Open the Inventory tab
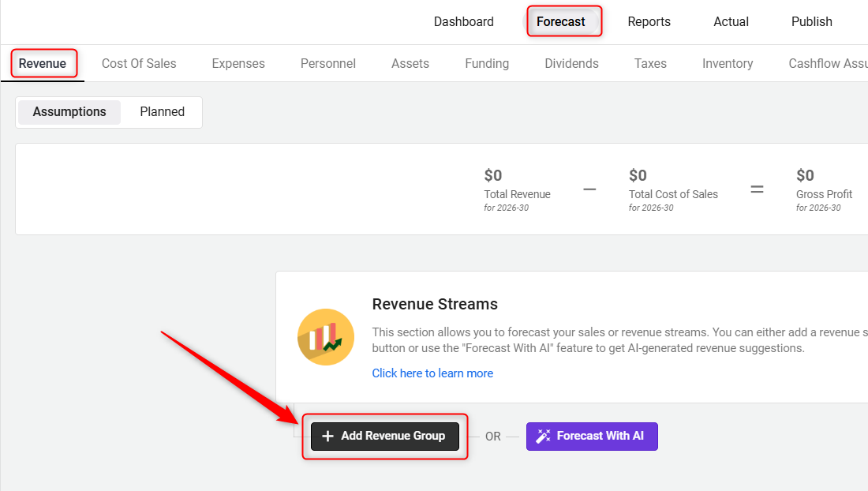The image size is (868, 491). pyautogui.click(x=728, y=64)
